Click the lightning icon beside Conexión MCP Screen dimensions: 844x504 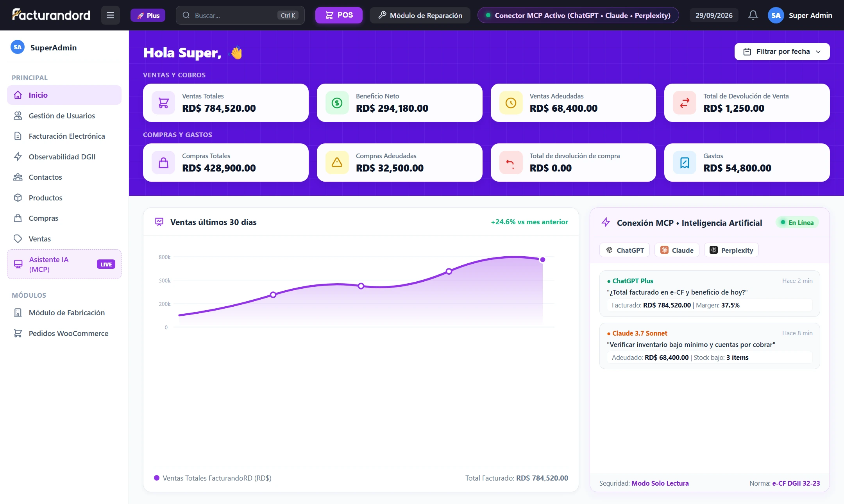tap(606, 222)
